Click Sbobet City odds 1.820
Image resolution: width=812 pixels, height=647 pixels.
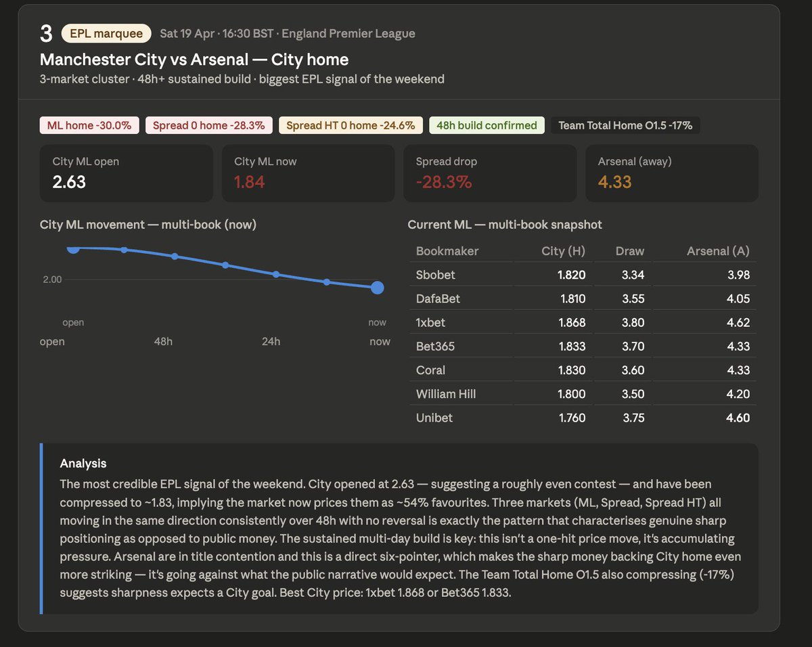pos(572,275)
